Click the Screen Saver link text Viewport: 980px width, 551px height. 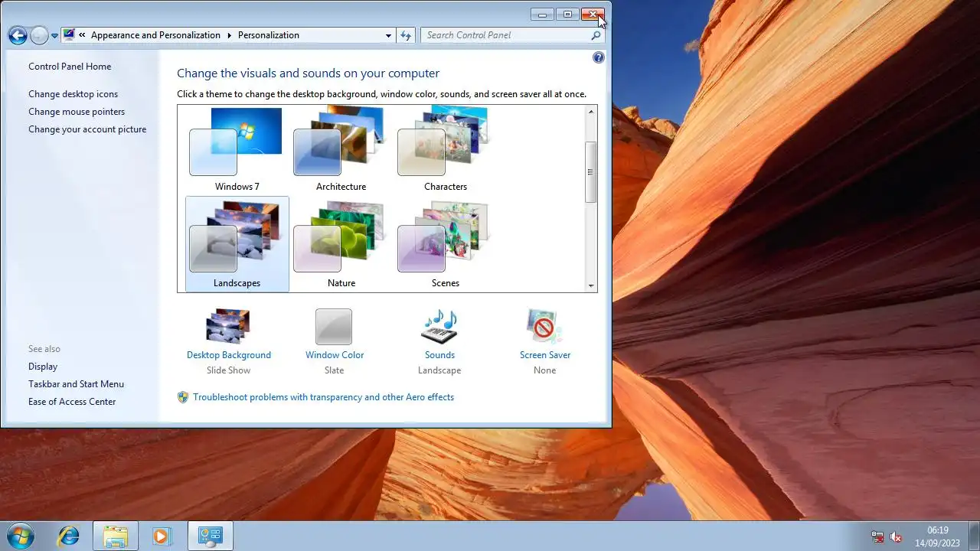(545, 355)
